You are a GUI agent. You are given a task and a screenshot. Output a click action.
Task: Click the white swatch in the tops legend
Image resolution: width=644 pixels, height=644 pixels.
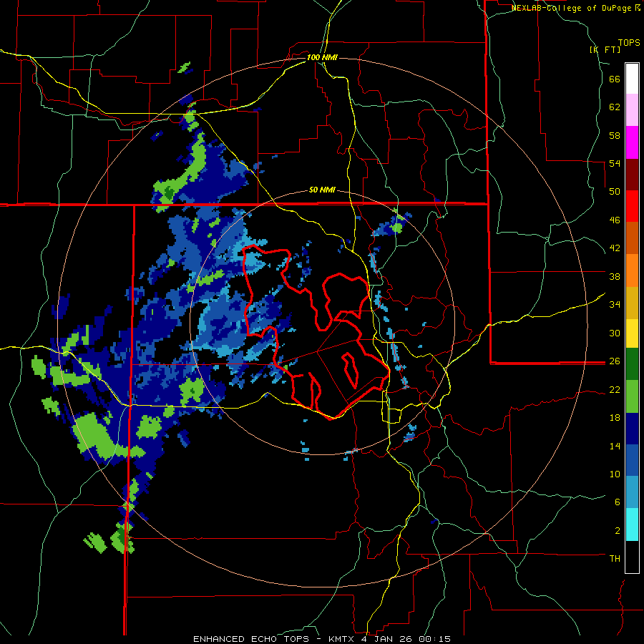coord(632,79)
